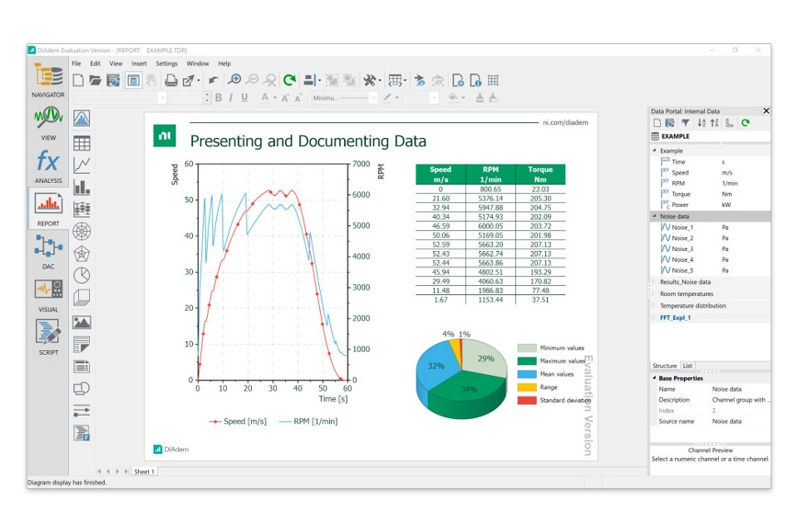Toggle Bold text formatting
This screenshot has height=532, width=798.
point(219,98)
